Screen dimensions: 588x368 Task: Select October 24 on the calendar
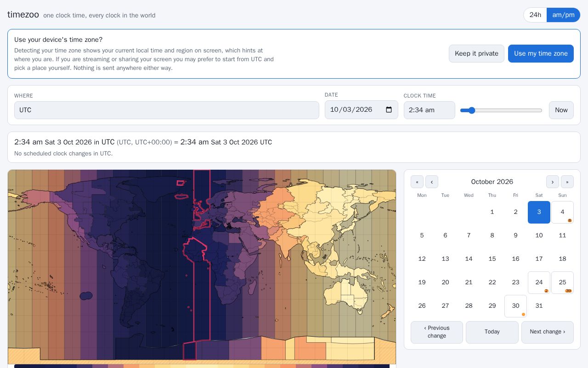(539, 282)
